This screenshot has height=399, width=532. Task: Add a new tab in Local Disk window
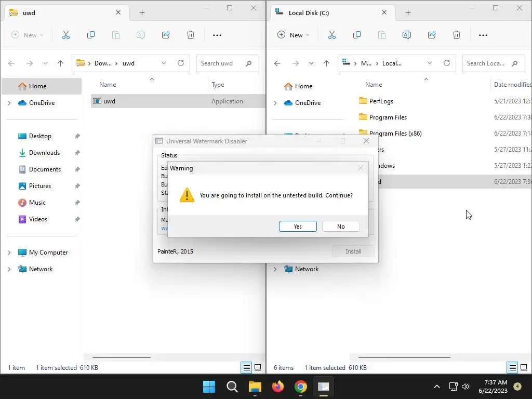[x=408, y=13]
